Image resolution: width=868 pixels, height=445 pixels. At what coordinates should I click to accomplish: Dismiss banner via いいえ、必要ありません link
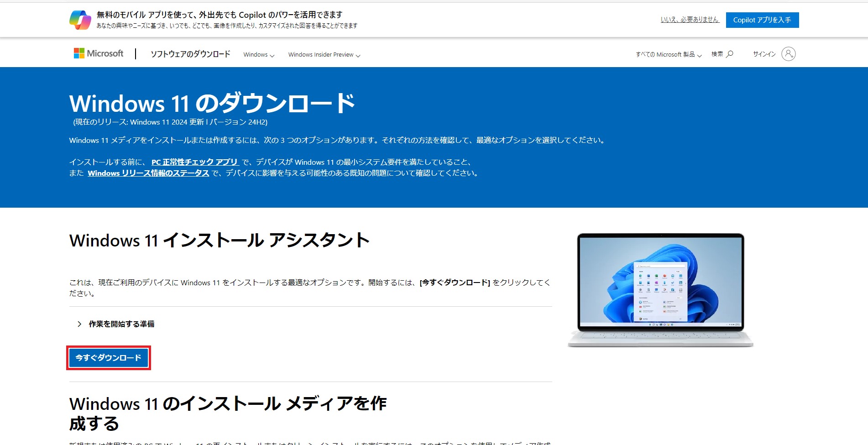click(x=690, y=20)
